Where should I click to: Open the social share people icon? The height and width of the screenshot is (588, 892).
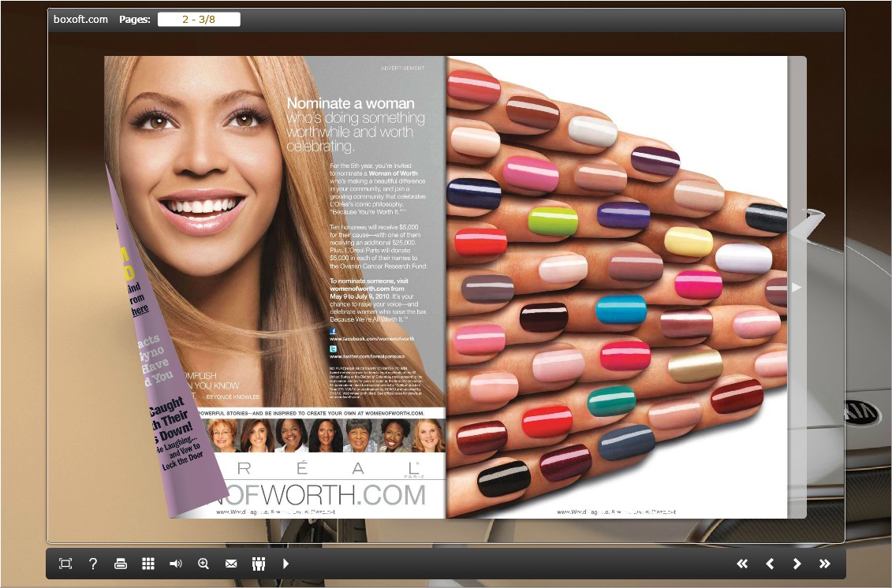point(259,564)
